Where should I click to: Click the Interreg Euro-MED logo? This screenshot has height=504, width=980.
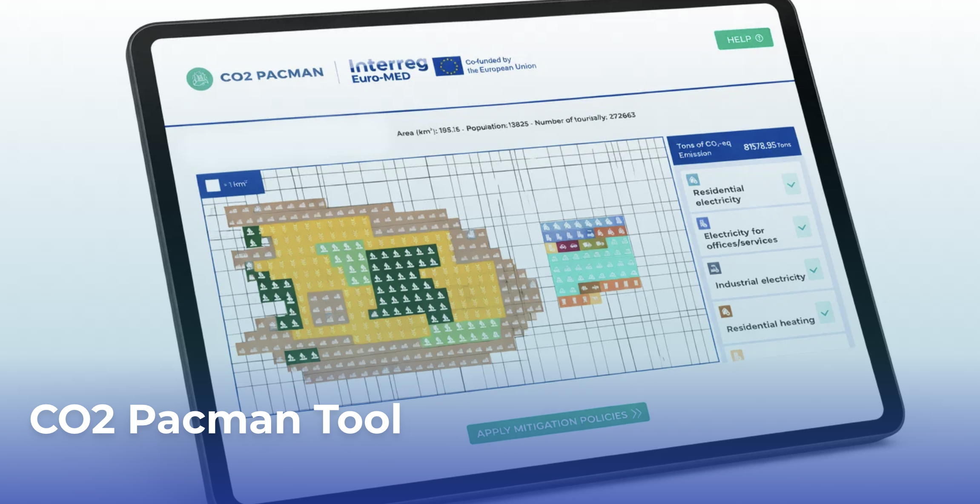pyautogui.click(x=387, y=70)
